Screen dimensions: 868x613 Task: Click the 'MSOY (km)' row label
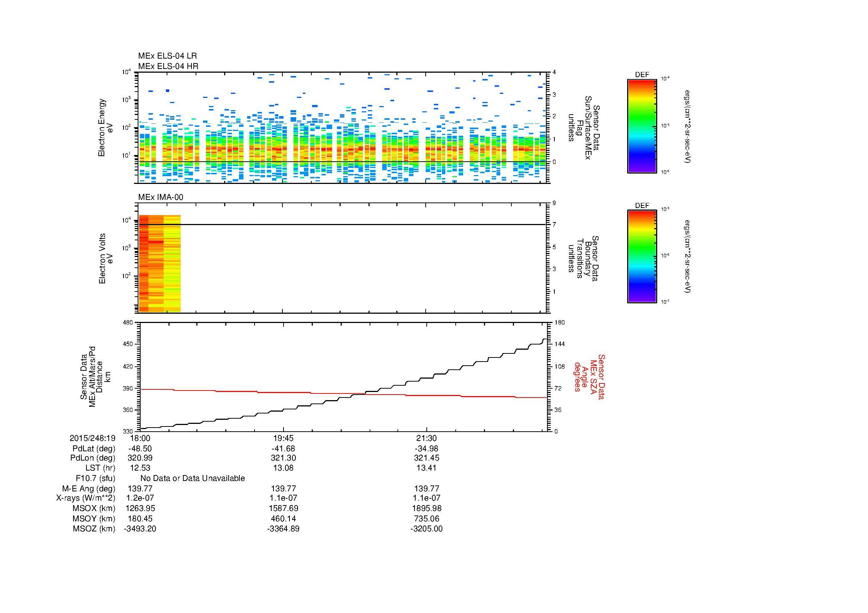click(x=94, y=518)
